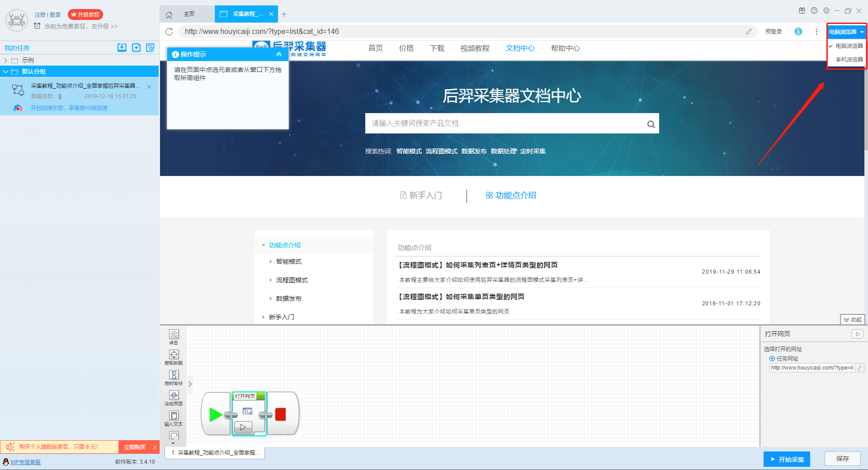Collapse the 操作提示 panel with its chevron
This screenshot has height=470, width=868.
point(279,54)
